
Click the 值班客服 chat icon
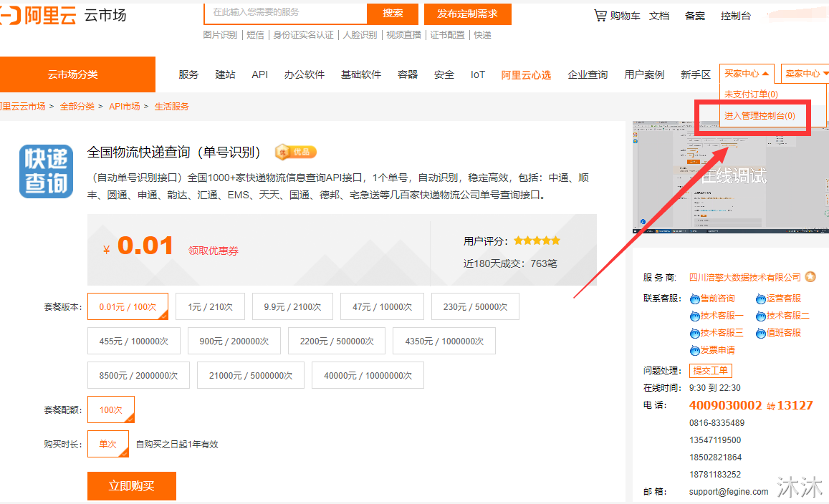761,333
